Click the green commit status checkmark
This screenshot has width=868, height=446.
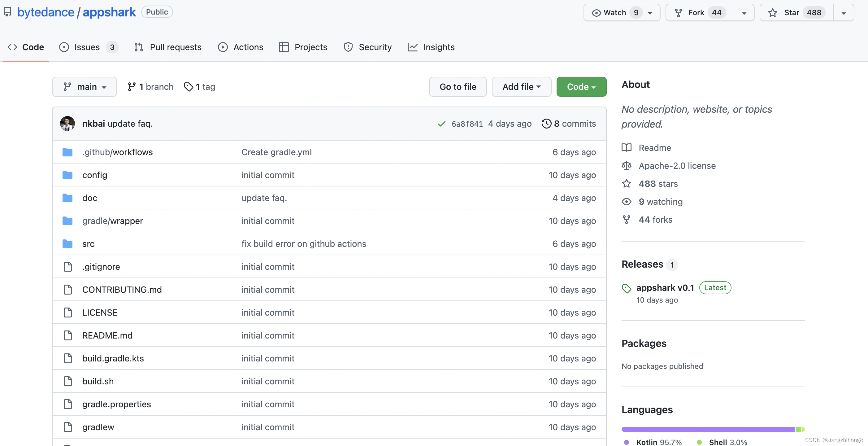[x=441, y=124]
